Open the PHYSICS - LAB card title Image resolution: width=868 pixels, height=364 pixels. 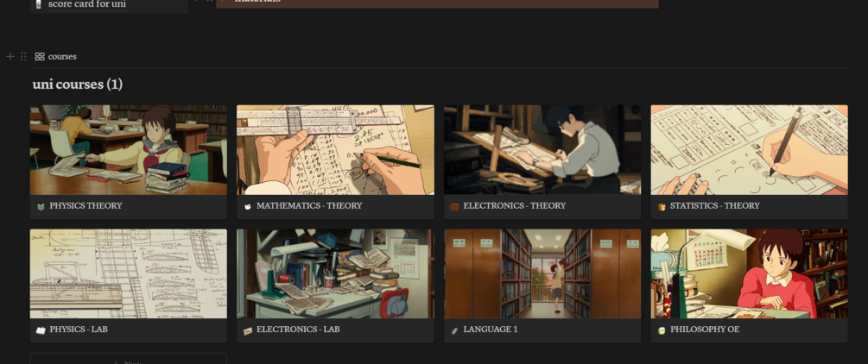79,329
